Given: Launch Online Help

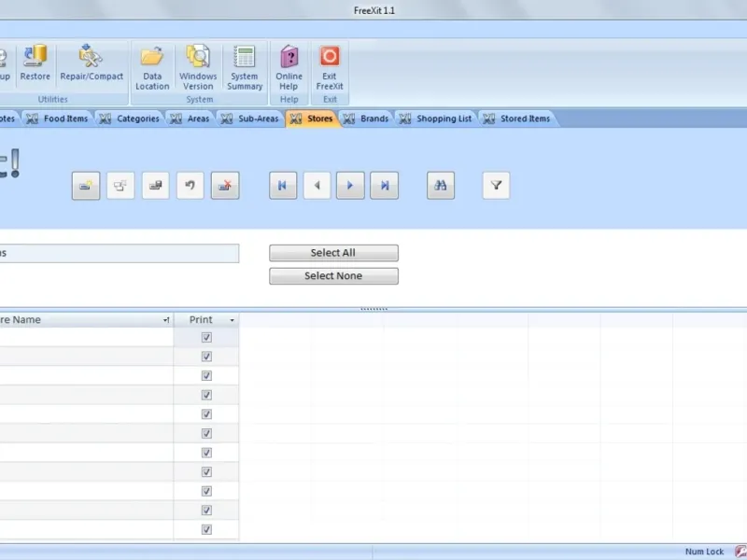Looking at the screenshot, I should [x=289, y=67].
